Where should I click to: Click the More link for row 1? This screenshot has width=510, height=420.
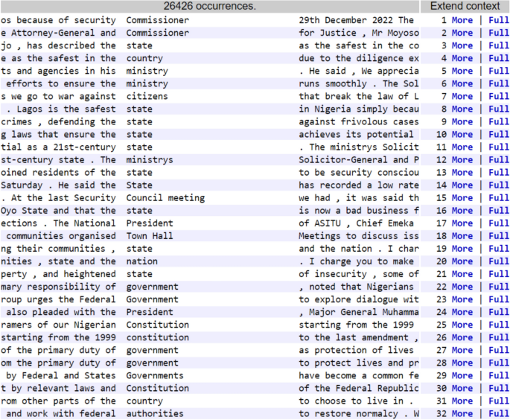[x=462, y=20]
